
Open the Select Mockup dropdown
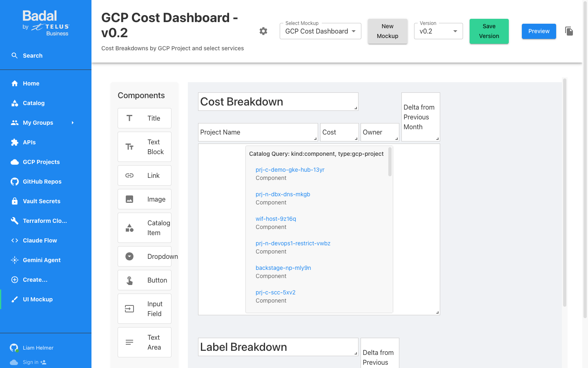point(321,31)
